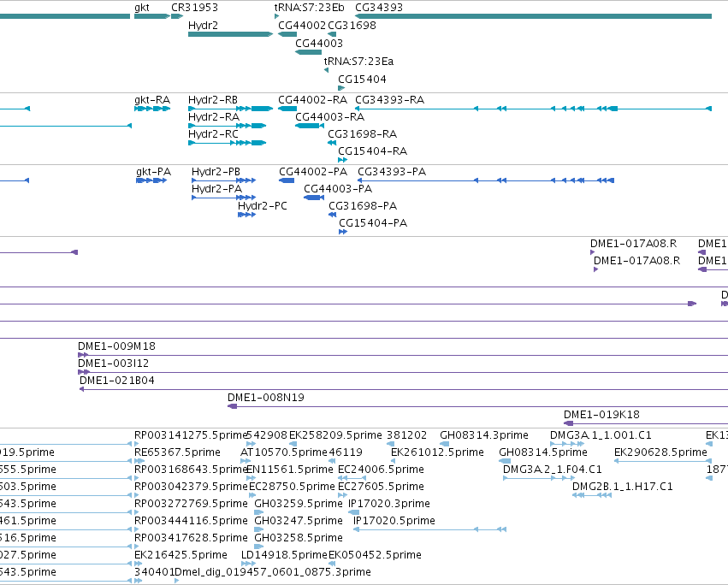Click the CG44002 gene feature

287,34
